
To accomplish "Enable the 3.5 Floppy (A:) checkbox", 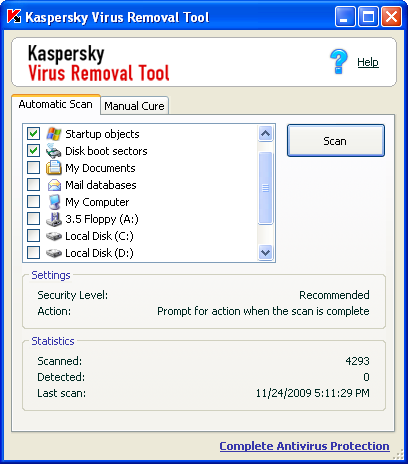I will 33,219.
